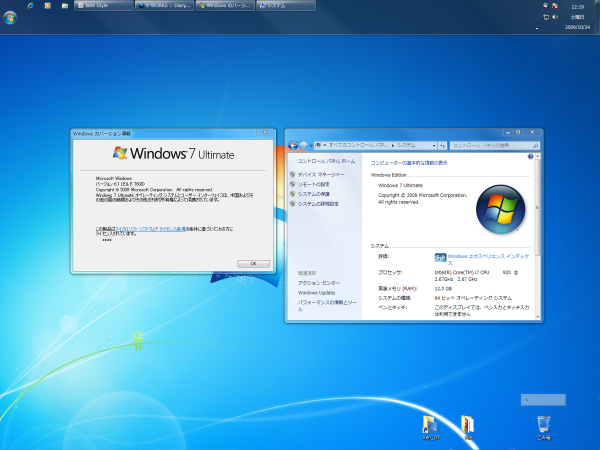Open the clock showing 12:19
Image resolution: width=600 pixels, height=450 pixels.
coord(577,7)
